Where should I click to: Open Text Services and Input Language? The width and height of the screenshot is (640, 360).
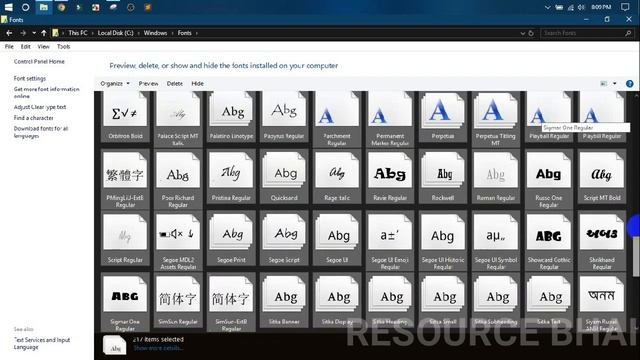coord(42,343)
